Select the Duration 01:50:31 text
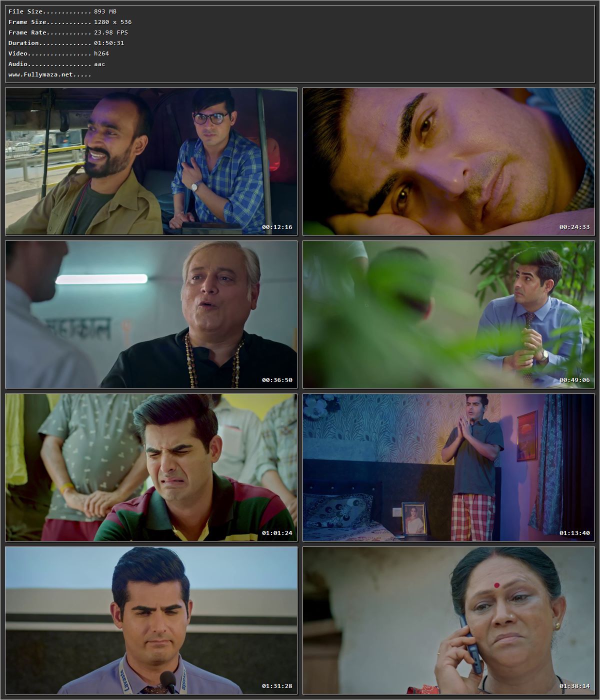Image resolution: width=600 pixels, height=700 pixels. pos(66,43)
